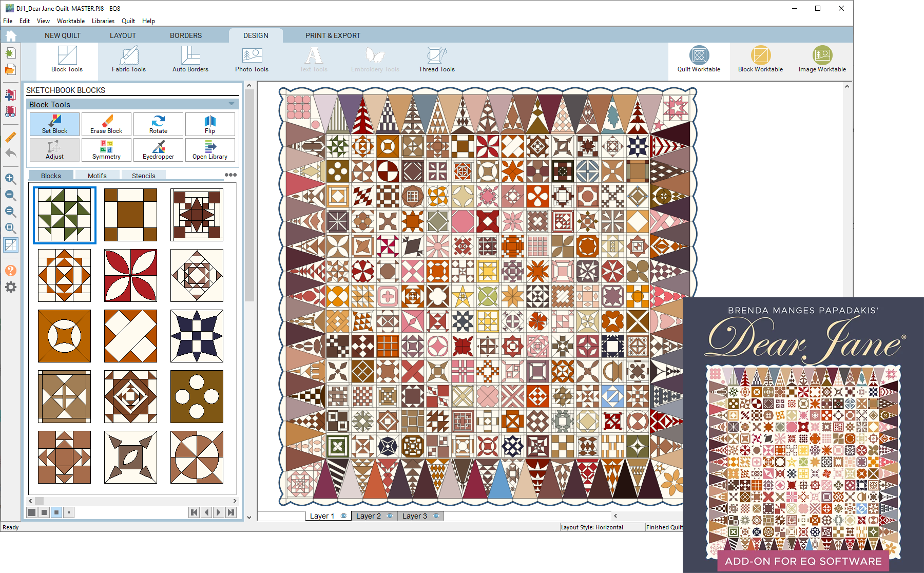The width and height of the screenshot is (924, 573).
Task: Open the Help menu
Action: point(148,21)
